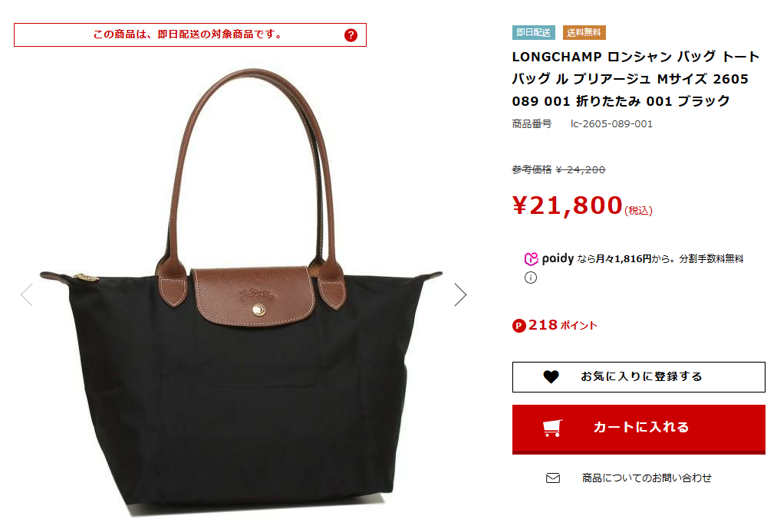Register favorite with お気に入りに登録する

click(639, 377)
